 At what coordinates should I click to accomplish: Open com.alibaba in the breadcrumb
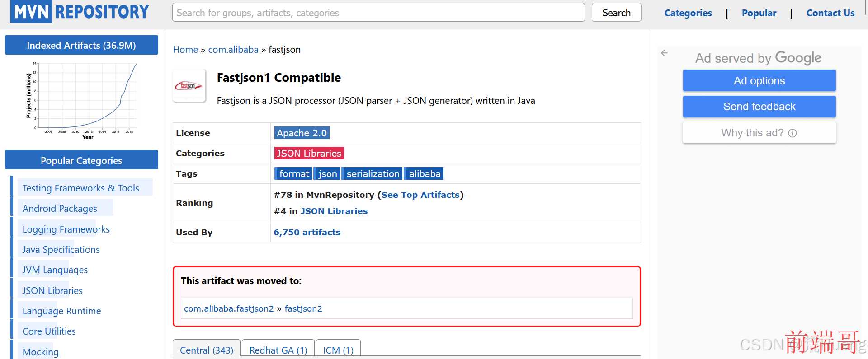pyautogui.click(x=233, y=50)
